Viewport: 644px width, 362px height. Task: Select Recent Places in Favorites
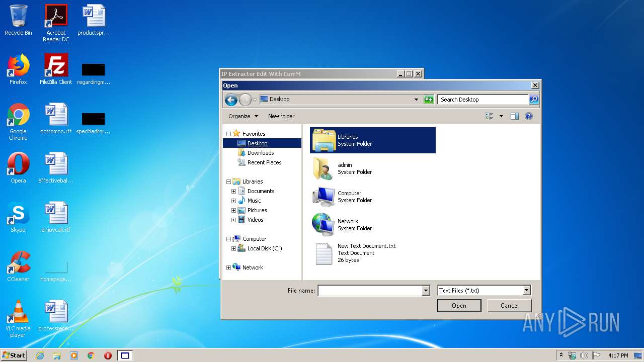click(x=264, y=162)
